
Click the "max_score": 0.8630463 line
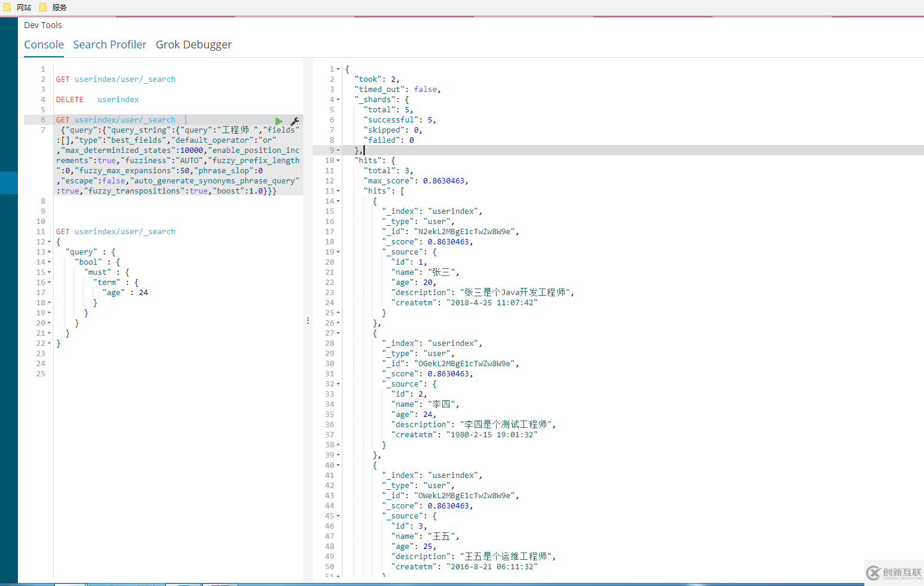[x=416, y=181]
